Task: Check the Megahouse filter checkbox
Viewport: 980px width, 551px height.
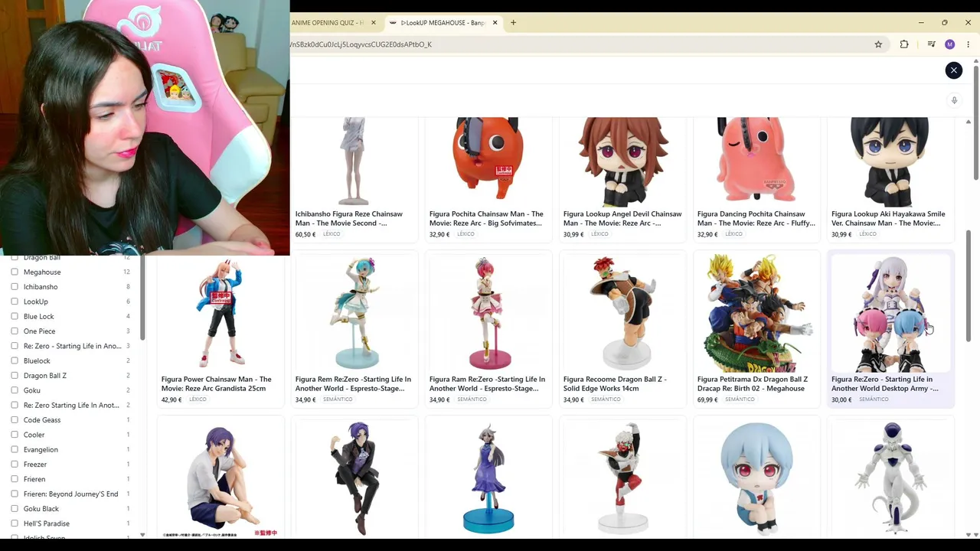Action: click(x=15, y=272)
